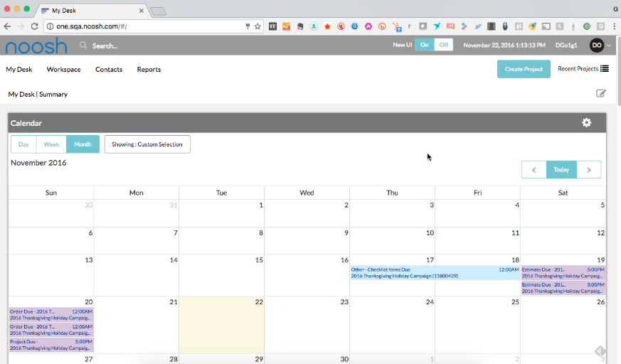Click the Create Project button
Screen dimensions: 621x364
(x=524, y=69)
